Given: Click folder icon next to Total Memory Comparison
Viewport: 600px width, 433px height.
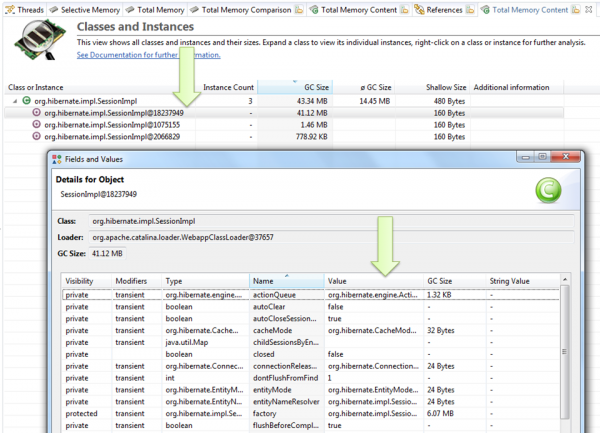Looking at the screenshot, I should click(300, 10).
